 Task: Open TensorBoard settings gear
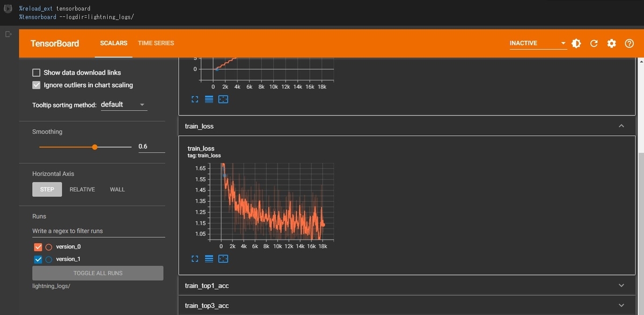click(x=611, y=43)
